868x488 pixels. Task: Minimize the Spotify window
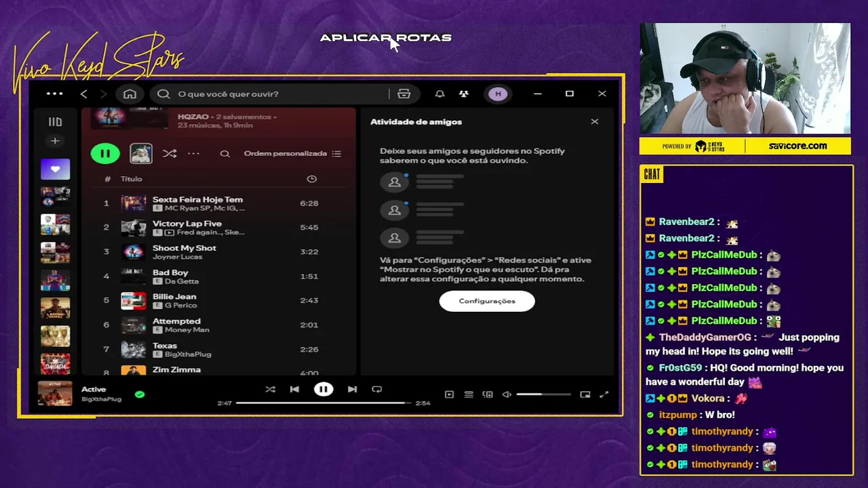coord(538,94)
